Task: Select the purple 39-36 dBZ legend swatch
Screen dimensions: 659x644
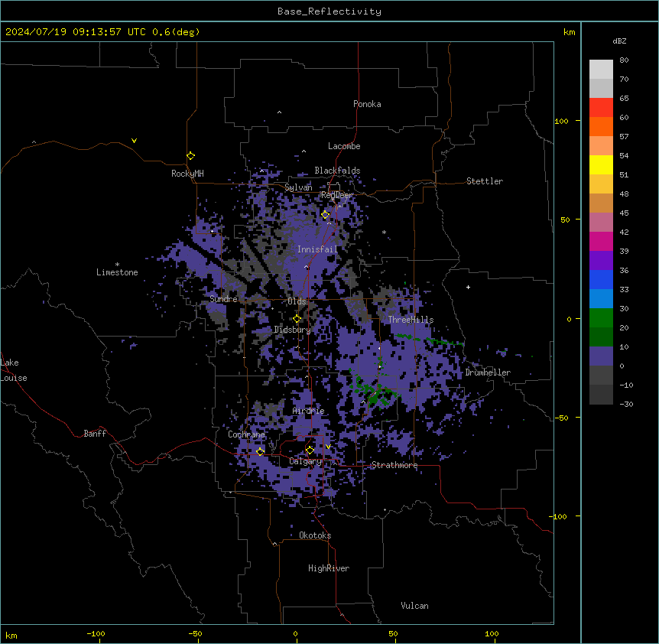Action: point(601,261)
